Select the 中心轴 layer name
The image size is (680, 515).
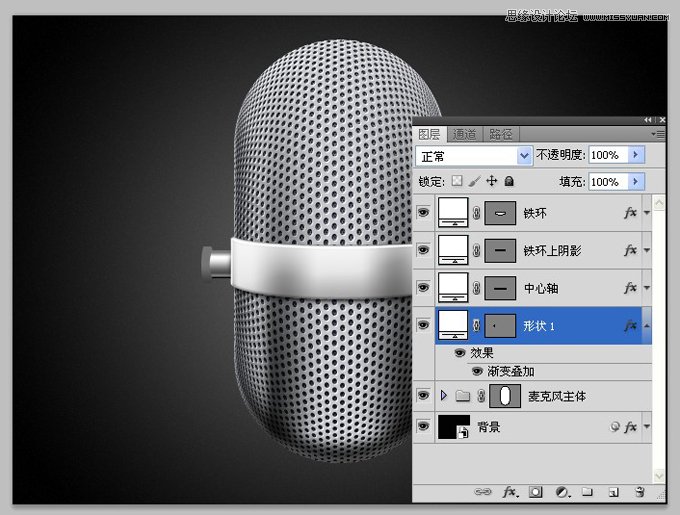pyautogui.click(x=541, y=288)
